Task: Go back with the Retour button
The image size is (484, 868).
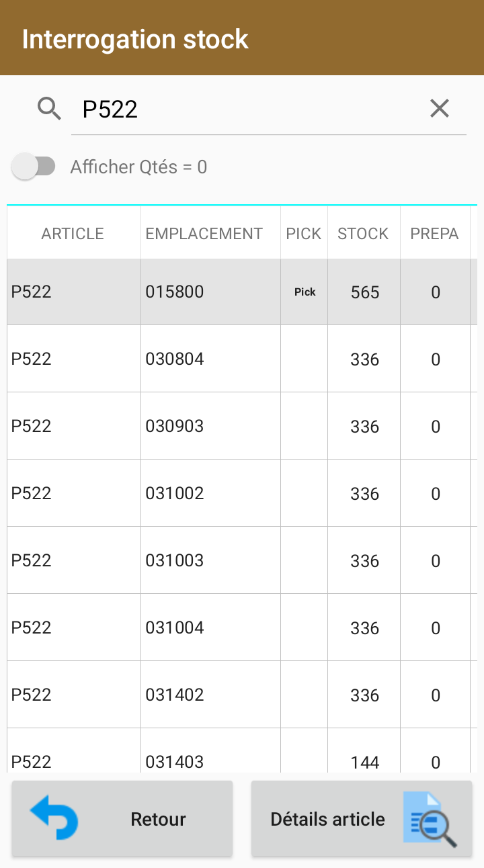Action: [x=122, y=819]
